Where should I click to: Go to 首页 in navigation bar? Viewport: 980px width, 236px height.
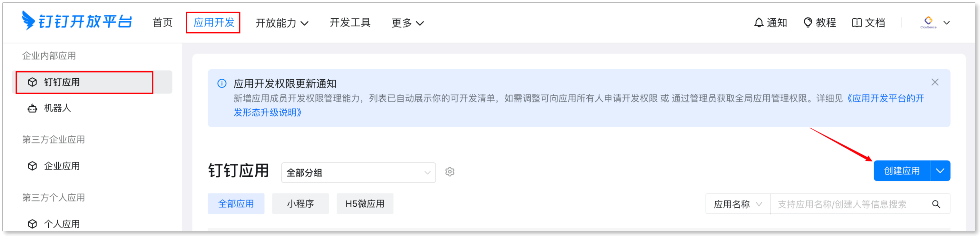coord(162,23)
